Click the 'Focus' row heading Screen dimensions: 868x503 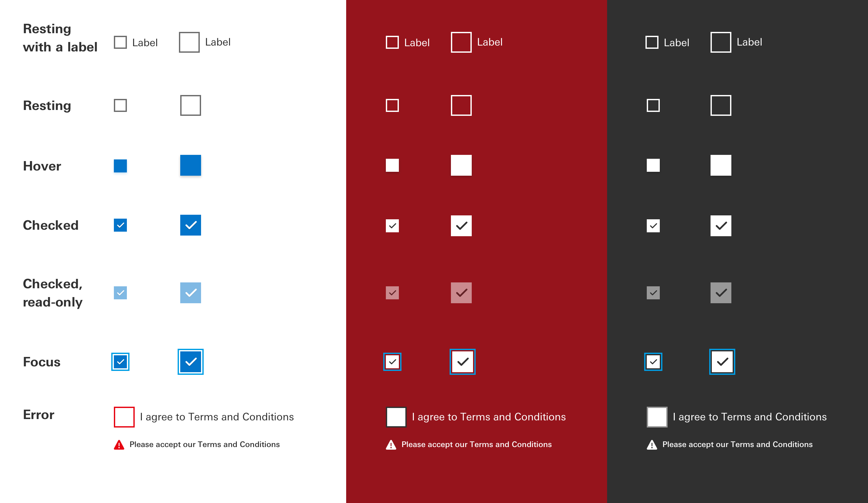42,362
